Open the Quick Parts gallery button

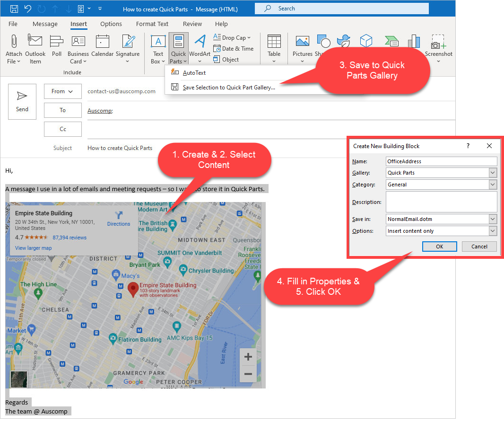[x=178, y=49]
